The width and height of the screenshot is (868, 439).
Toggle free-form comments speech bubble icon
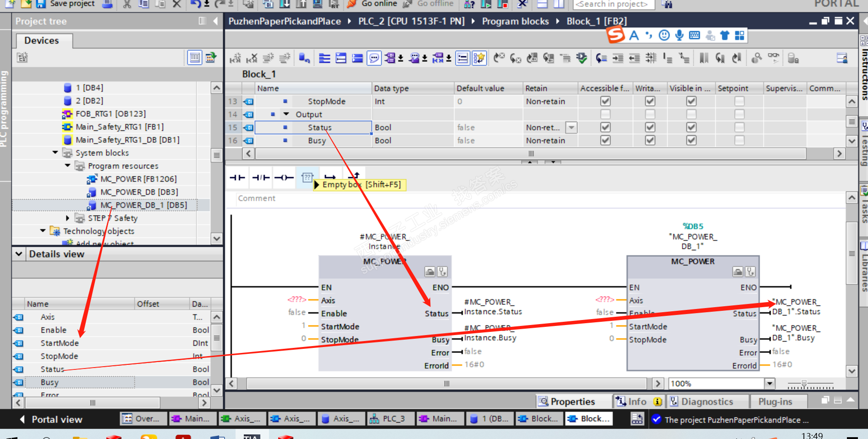click(x=374, y=58)
